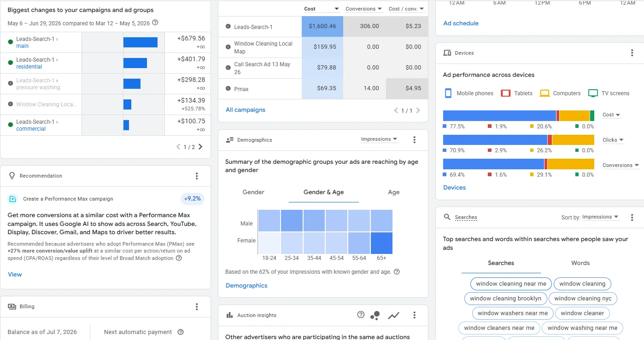Click help icon after Broad Match adoption text
Image resolution: width=644 pixels, height=340 pixels.
point(179,258)
